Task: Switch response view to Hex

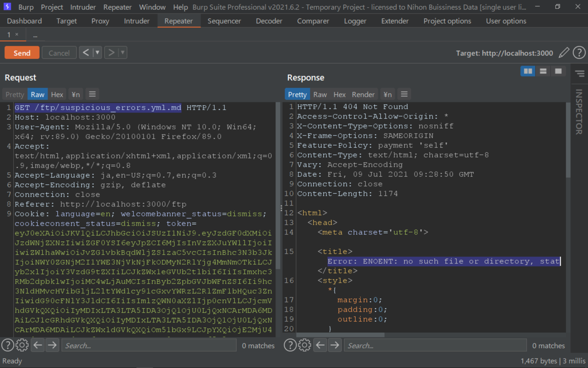Action: (x=340, y=94)
